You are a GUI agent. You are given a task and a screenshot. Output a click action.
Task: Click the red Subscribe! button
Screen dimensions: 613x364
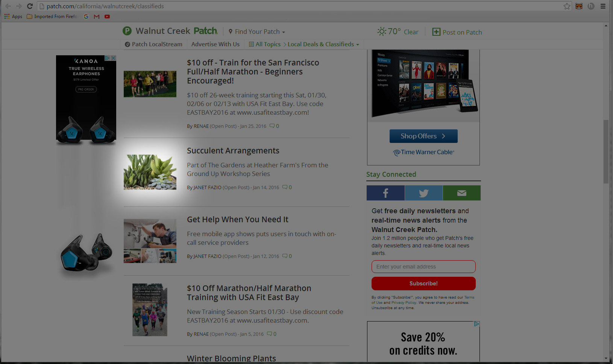[x=423, y=284]
